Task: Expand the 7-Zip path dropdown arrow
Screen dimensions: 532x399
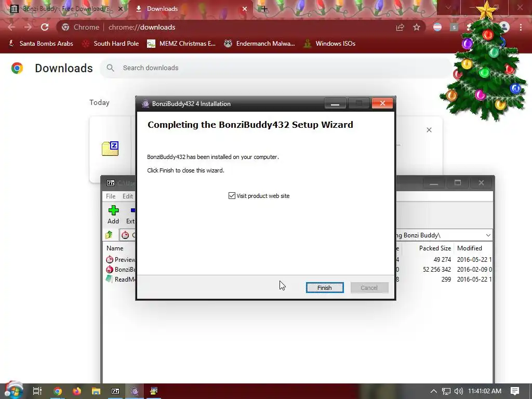Action: pyautogui.click(x=488, y=235)
